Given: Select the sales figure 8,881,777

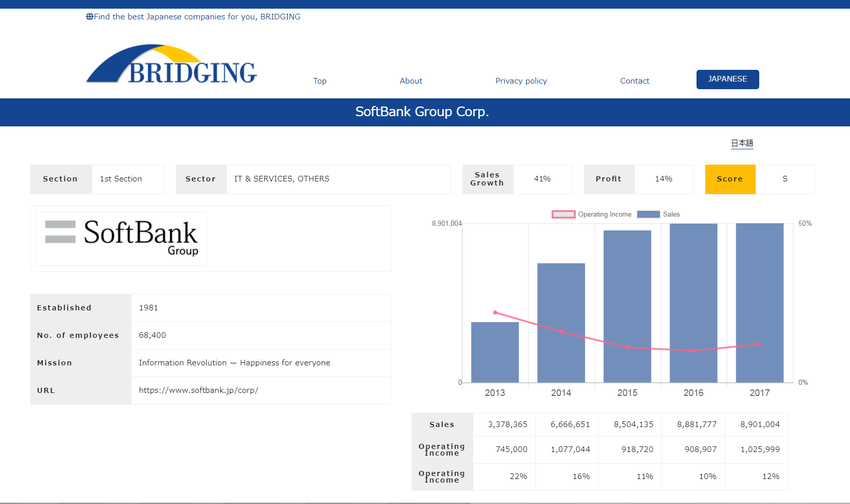Looking at the screenshot, I should tap(697, 425).
